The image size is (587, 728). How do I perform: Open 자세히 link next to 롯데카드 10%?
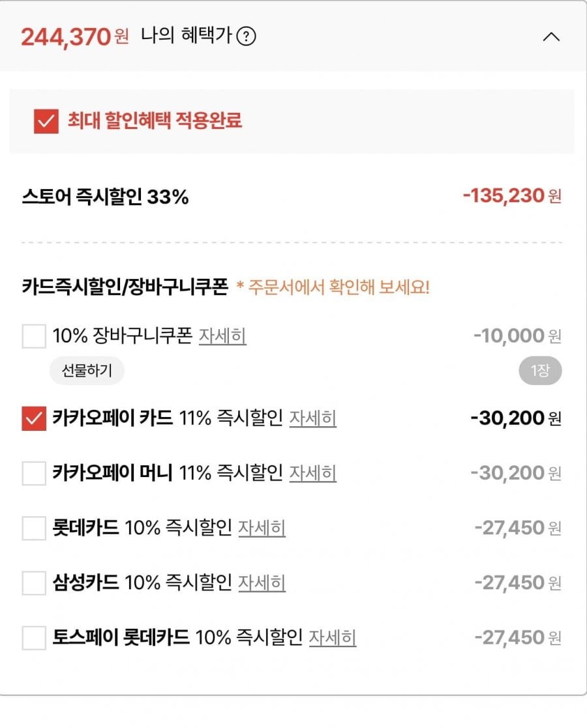pyautogui.click(x=262, y=528)
